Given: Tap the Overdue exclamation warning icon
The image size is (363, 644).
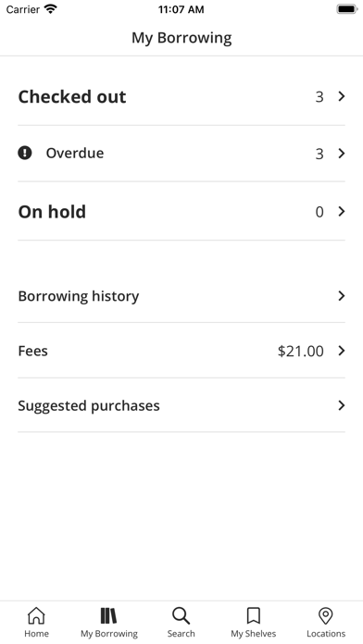Looking at the screenshot, I should pyautogui.click(x=25, y=154).
